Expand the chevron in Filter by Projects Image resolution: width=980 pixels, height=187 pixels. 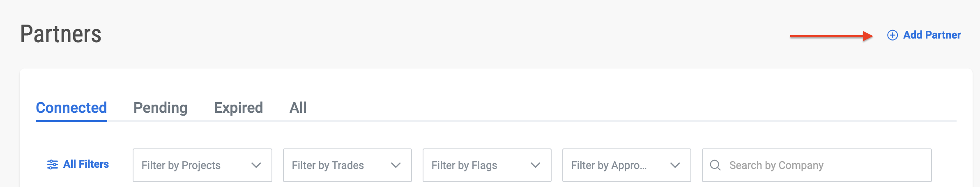point(256,165)
